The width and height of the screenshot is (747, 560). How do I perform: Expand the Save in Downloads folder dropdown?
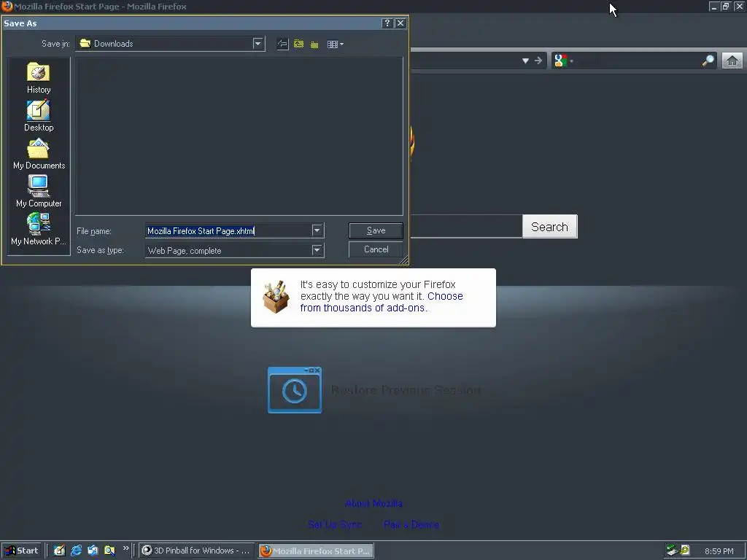point(258,44)
